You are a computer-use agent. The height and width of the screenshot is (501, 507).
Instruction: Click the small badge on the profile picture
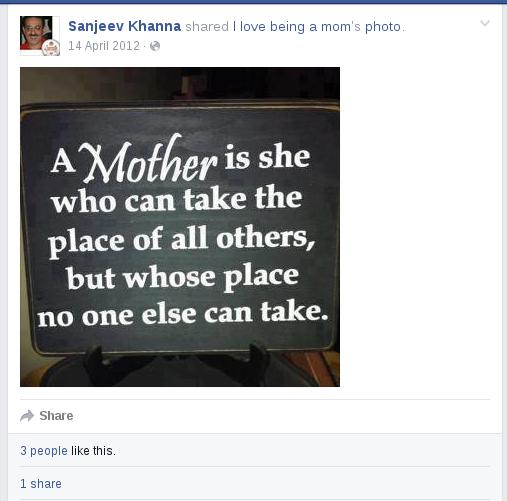pos(51,48)
